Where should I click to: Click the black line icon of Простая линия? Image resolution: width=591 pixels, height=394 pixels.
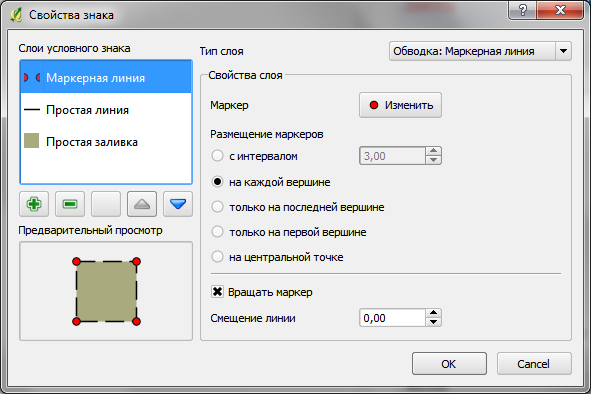click(x=32, y=110)
